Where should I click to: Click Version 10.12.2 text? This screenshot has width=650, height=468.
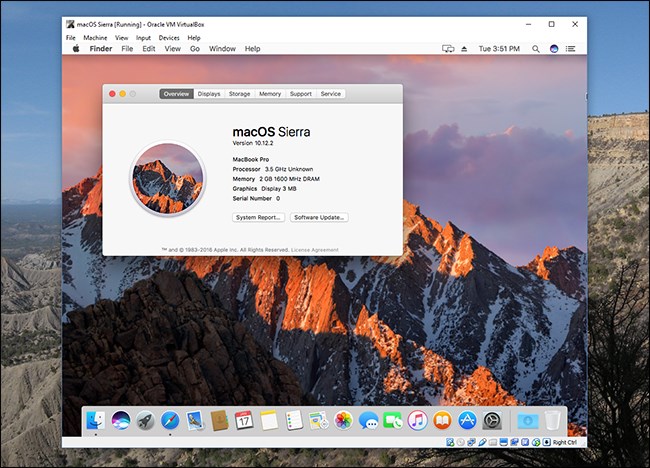(253, 143)
